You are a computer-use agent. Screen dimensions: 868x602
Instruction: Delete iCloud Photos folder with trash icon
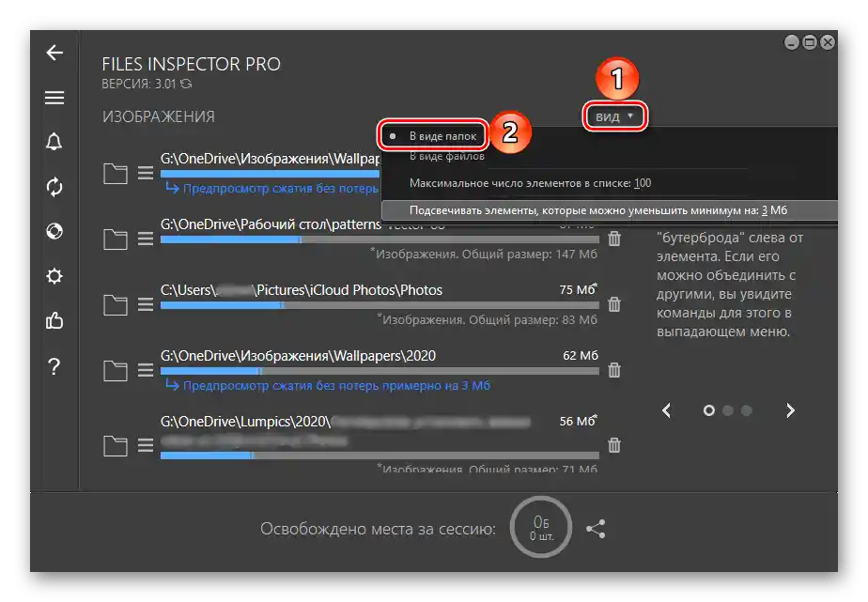pyautogui.click(x=614, y=303)
